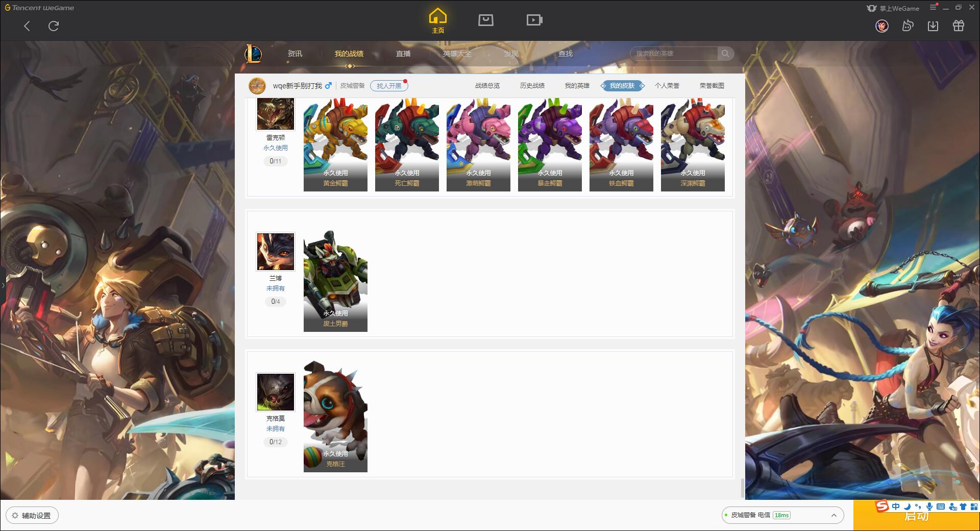
Task: Toggle Sogou half-moon width mode icon
Action: point(907,506)
